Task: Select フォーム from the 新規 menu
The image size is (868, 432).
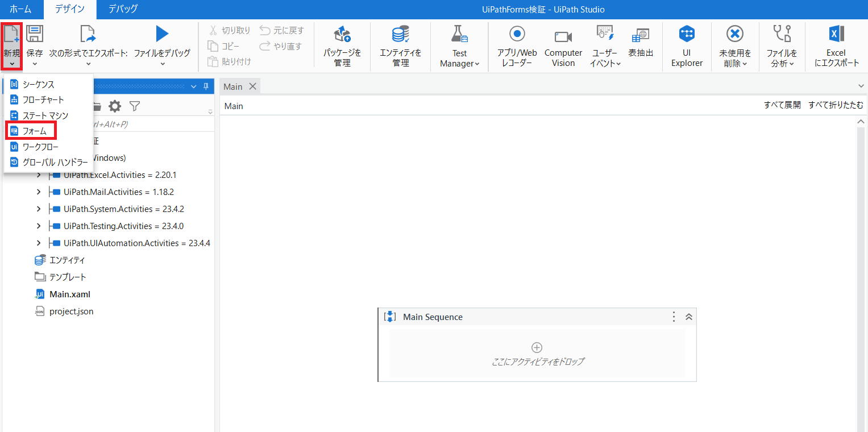Action: 31,131
